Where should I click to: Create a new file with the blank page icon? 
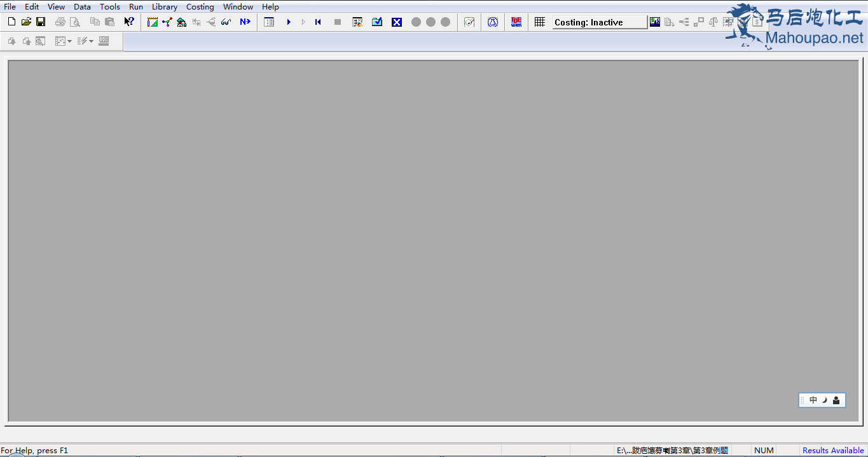pos(11,22)
